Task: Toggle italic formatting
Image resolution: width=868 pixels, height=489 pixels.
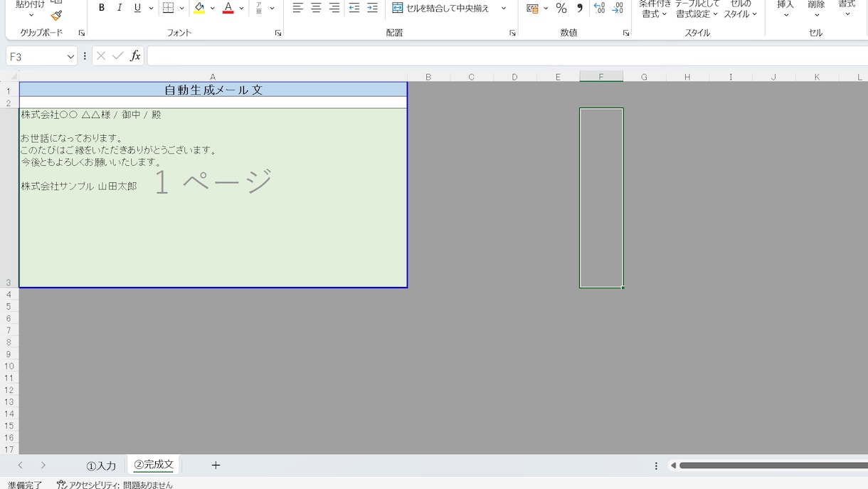Action: click(120, 8)
